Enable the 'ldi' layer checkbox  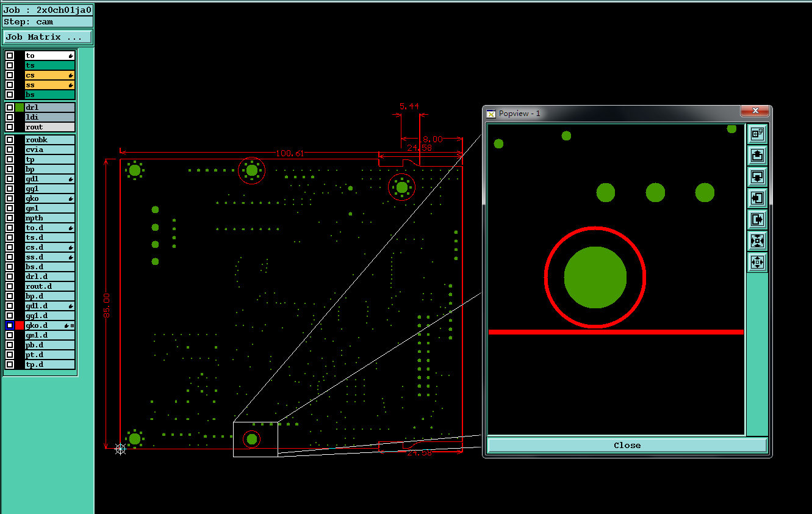click(x=10, y=117)
